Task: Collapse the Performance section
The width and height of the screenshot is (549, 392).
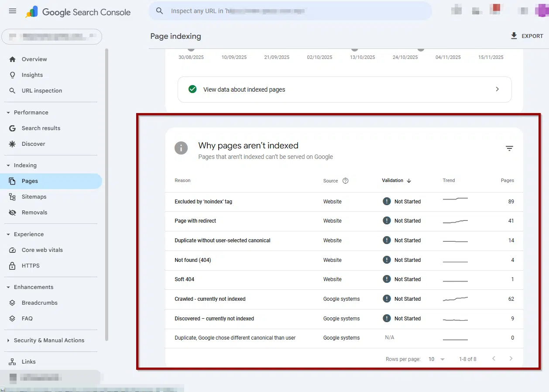Action: tap(8, 113)
